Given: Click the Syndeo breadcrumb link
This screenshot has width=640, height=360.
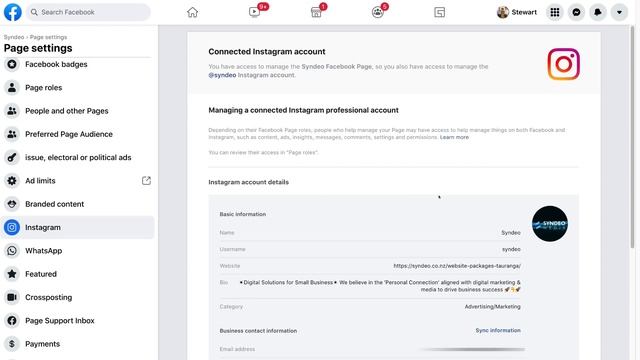Looking at the screenshot, I should pos(14,37).
